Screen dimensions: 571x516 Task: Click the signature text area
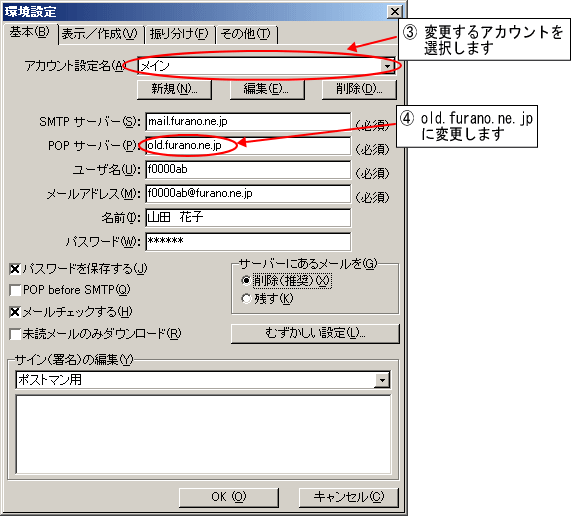[x=203, y=434]
